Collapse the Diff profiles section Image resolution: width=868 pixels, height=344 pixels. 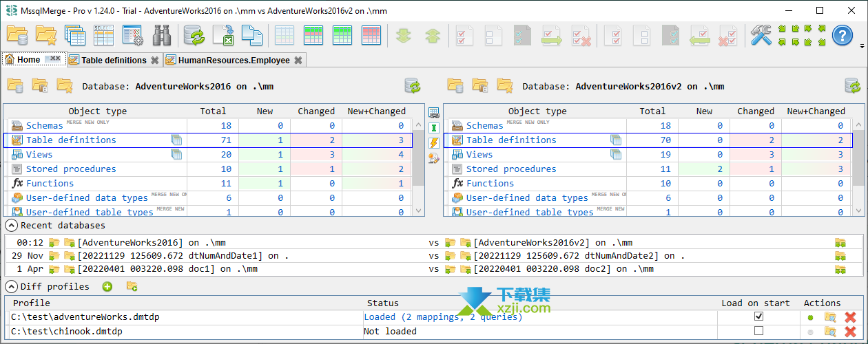[x=11, y=286]
